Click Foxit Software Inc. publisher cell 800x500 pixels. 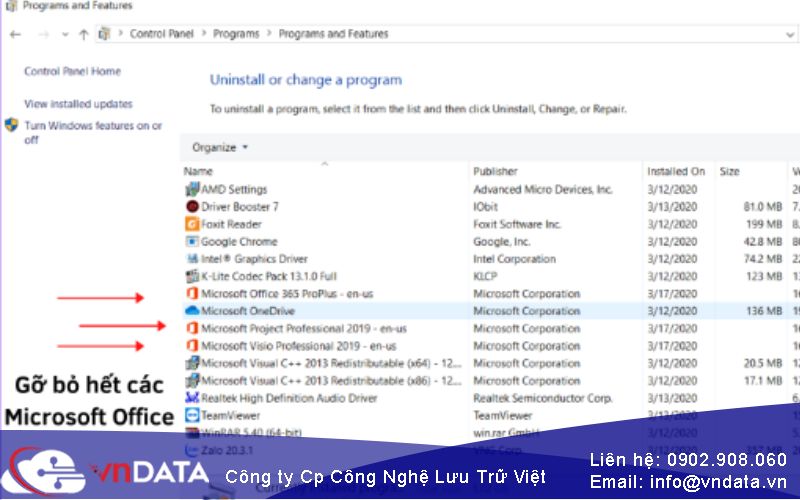[x=517, y=224]
